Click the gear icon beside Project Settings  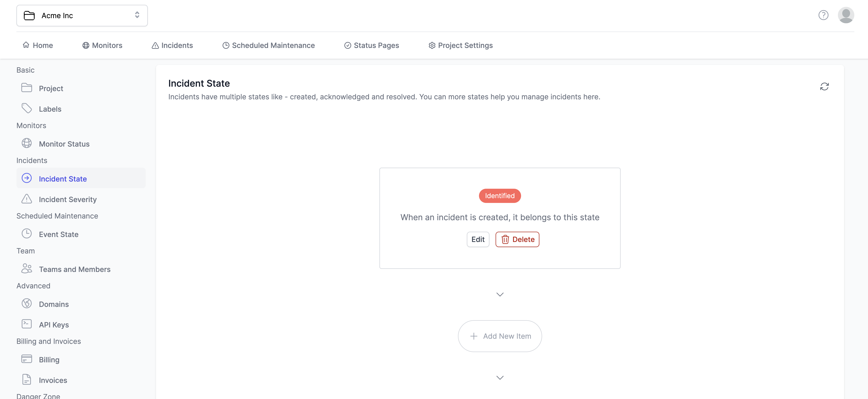tap(432, 45)
